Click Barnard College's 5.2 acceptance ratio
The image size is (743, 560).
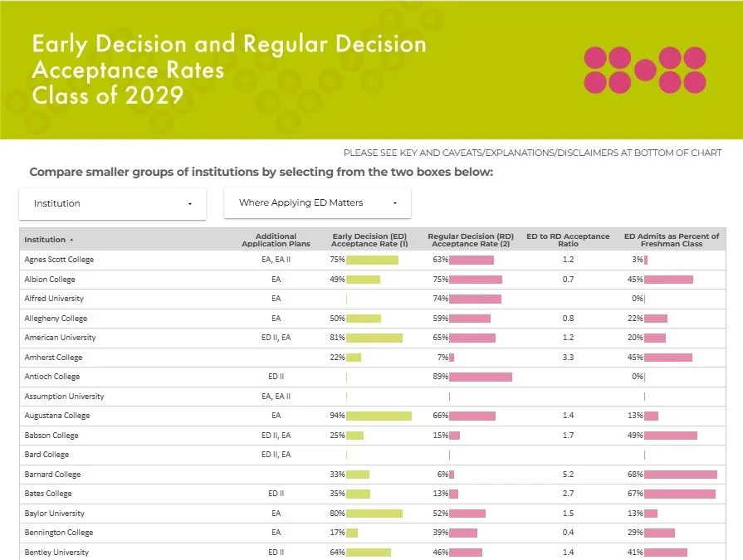pos(568,475)
